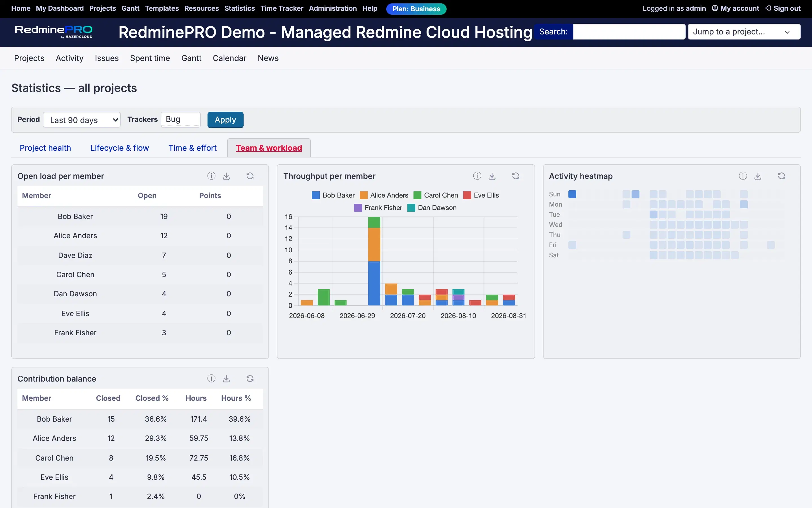Image resolution: width=812 pixels, height=508 pixels.
Task: Go to Projects in sub-navigation
Action: 29,58
